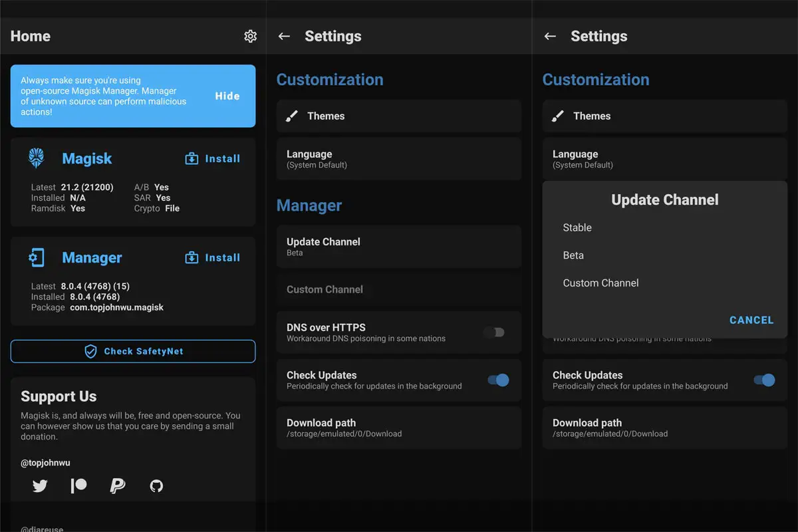Open the Patreon link under @topjohnwu
This screenshot has width=798, height=532.
coord(78,486)
